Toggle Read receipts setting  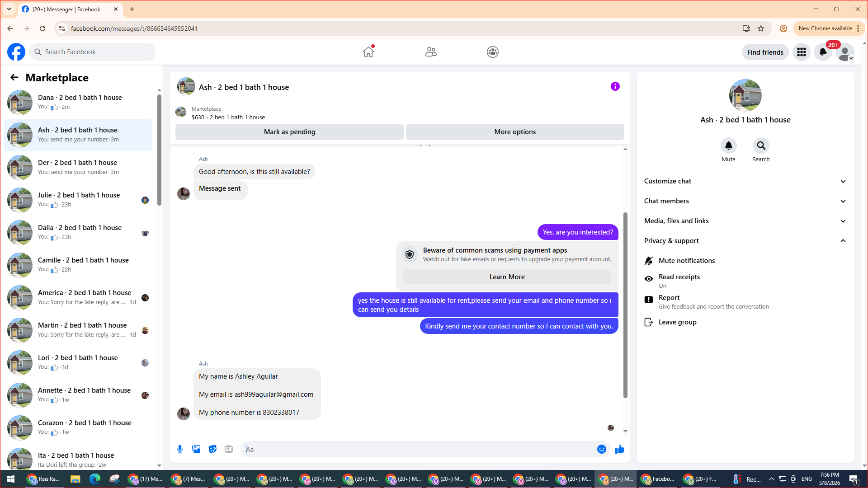679,281
